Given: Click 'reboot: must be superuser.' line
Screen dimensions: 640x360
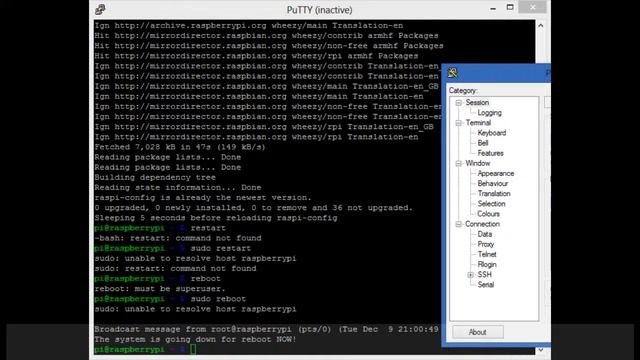Looking at the screenshot, I should tap(160, 289).
